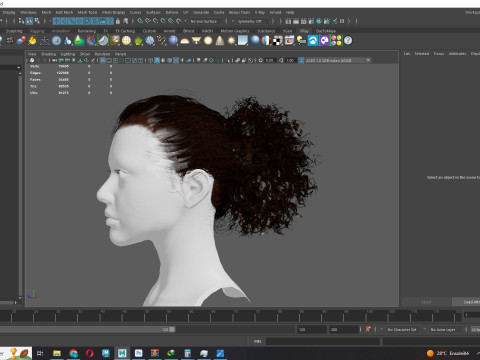Viewport: 480px width, 360px height.
Task: Click the teal circular icon in status line
Action: [x=319, y=21]
